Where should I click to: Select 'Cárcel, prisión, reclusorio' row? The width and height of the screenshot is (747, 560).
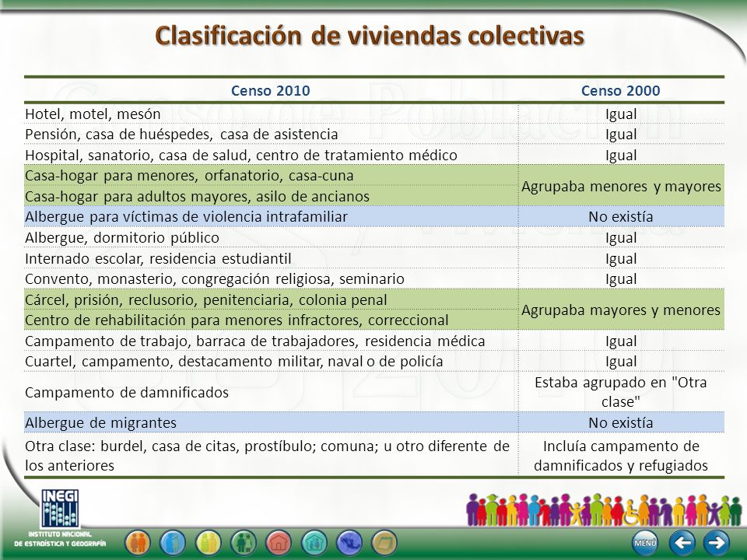tap(271, 299)
